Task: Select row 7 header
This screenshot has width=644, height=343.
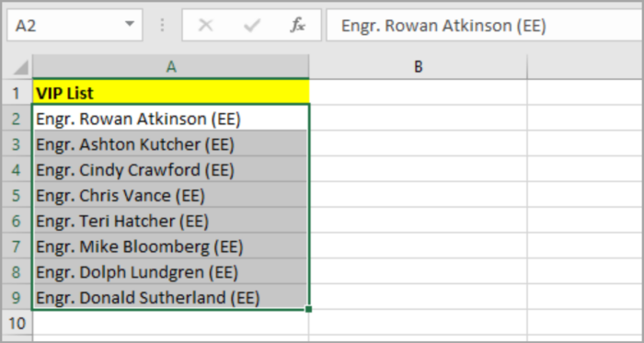Action: coord(17,246)
